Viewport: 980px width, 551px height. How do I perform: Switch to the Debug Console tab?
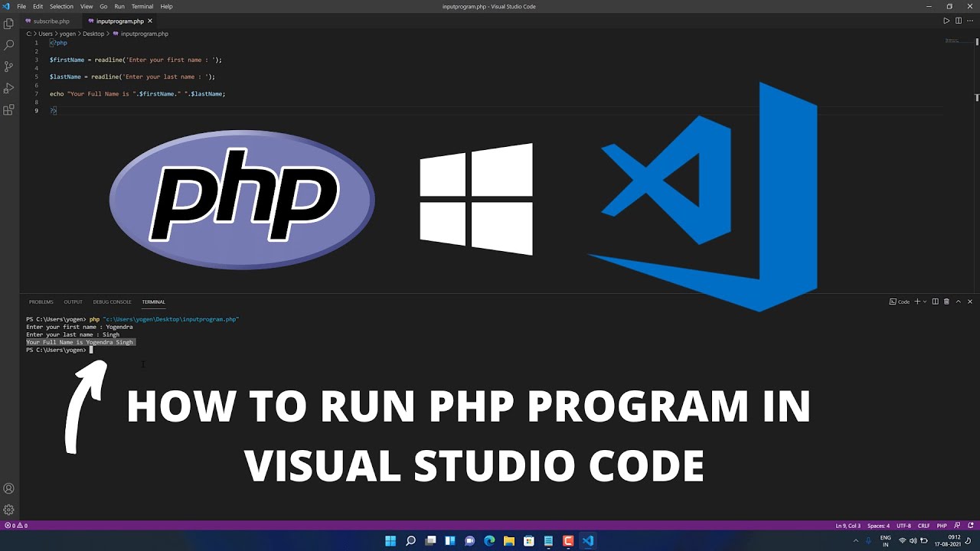113,302
